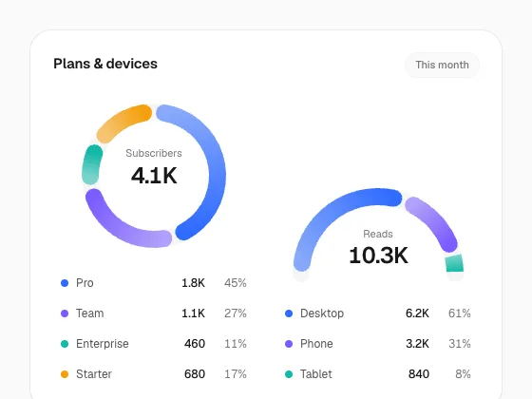Click the "1.8K" value for Pro

coord(193,283)
